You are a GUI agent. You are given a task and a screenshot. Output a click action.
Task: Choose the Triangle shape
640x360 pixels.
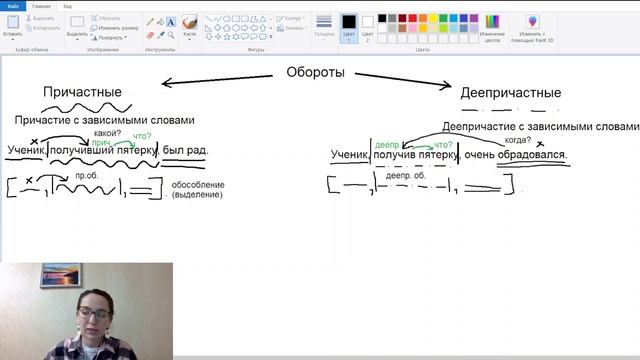click(262, 19)
